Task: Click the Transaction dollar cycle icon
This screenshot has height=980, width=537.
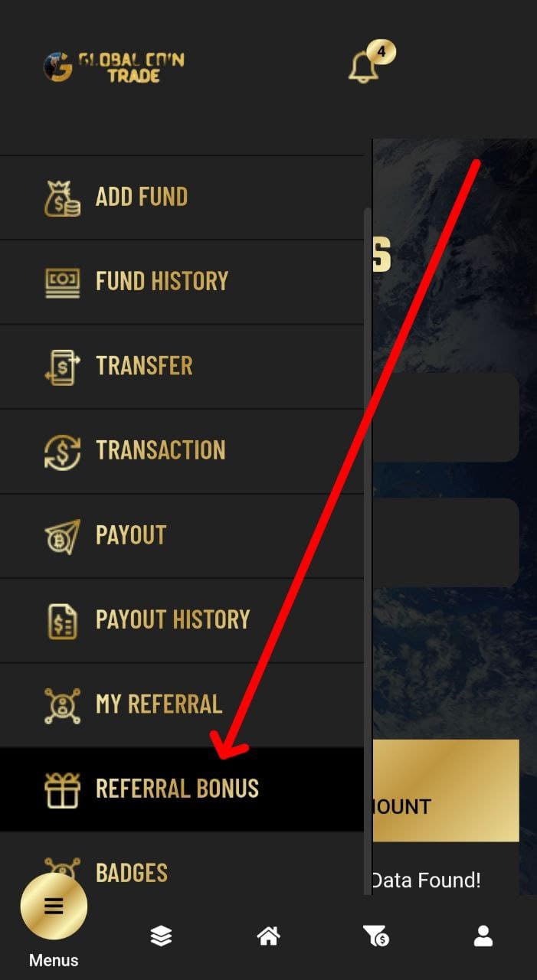Action: 62,451
